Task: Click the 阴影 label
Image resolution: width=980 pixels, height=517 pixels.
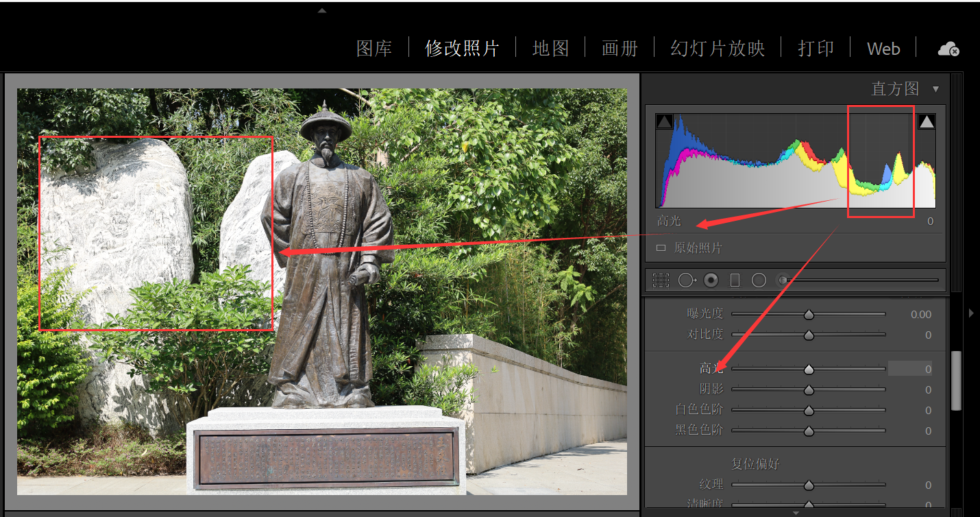Action: [711, 389]
